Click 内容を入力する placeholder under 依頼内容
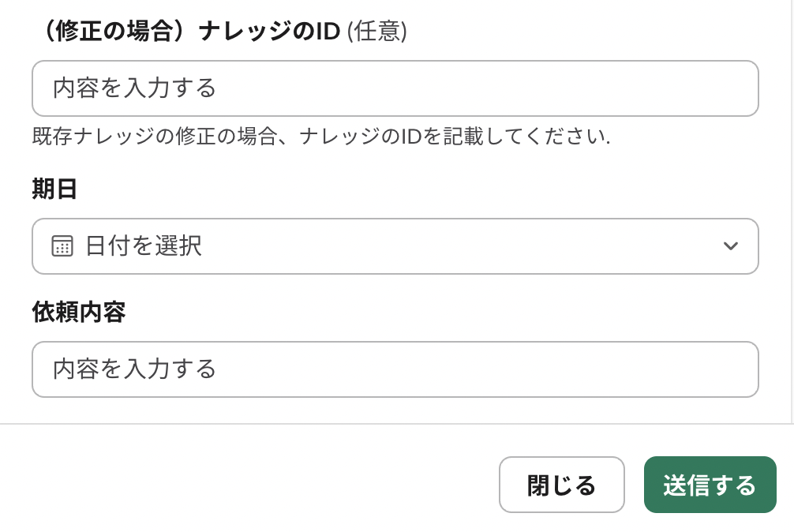794x532 pixels. pyautogui.click(x=134, y=369)
